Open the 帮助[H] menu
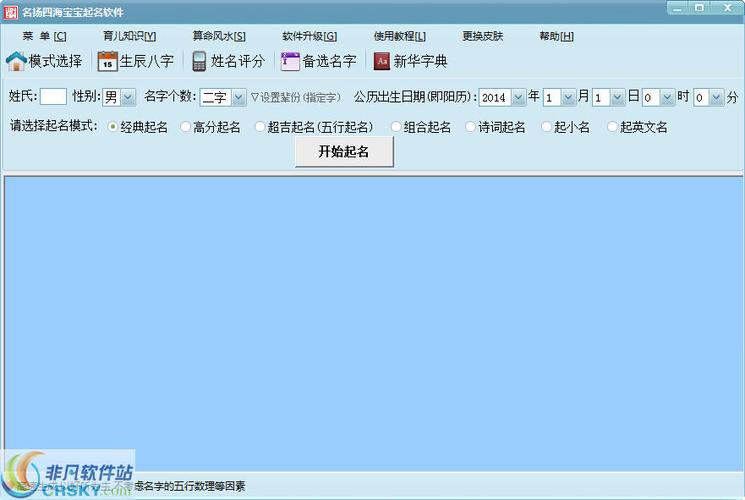 [556, 36]
